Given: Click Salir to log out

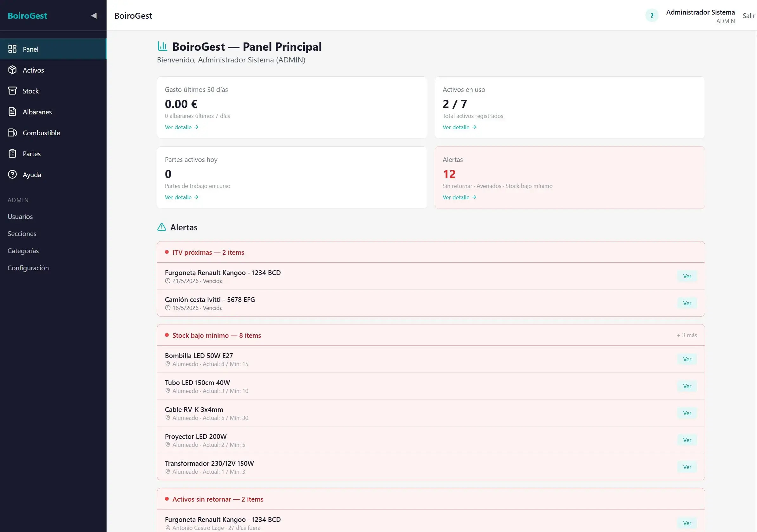Looking at the screenshot, I should coord(748,16).
